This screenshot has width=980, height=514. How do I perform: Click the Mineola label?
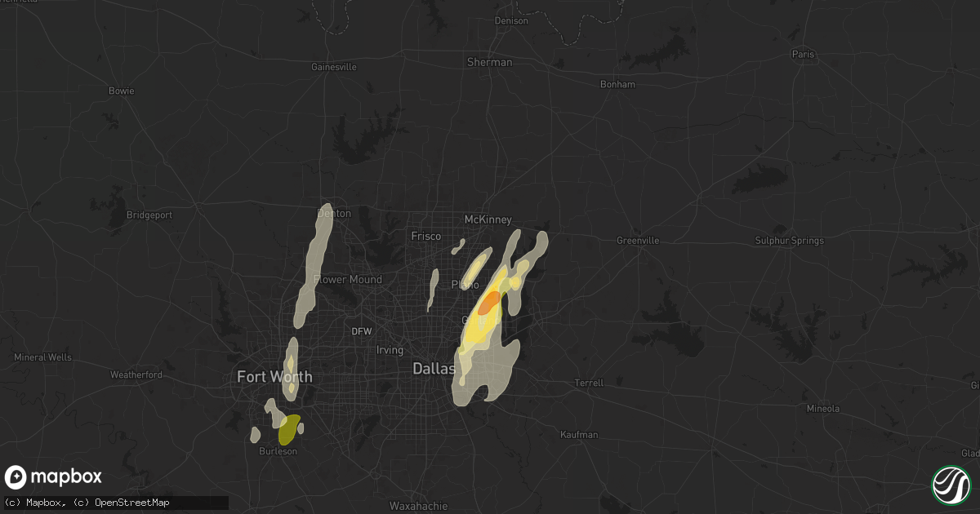[x=823, y=408]
